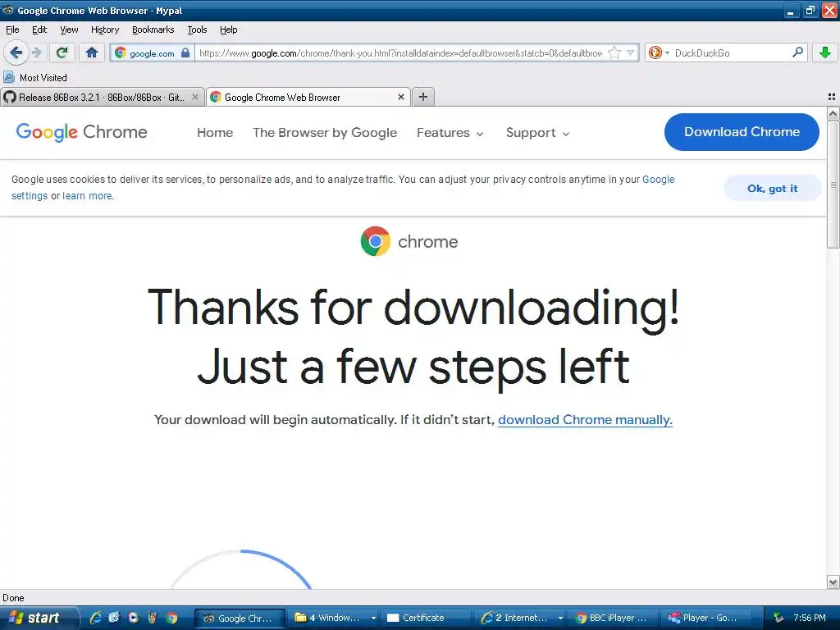Click the vertical scrollbar thumb
Image resolution: width=840 pixels, height=630 pixels.
pyautogui.click(x=833, y=185)
